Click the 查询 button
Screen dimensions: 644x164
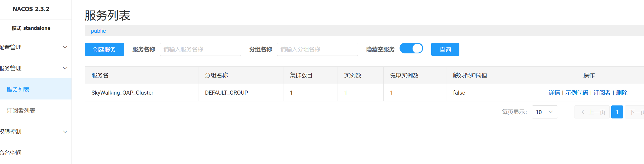(445, 49)
